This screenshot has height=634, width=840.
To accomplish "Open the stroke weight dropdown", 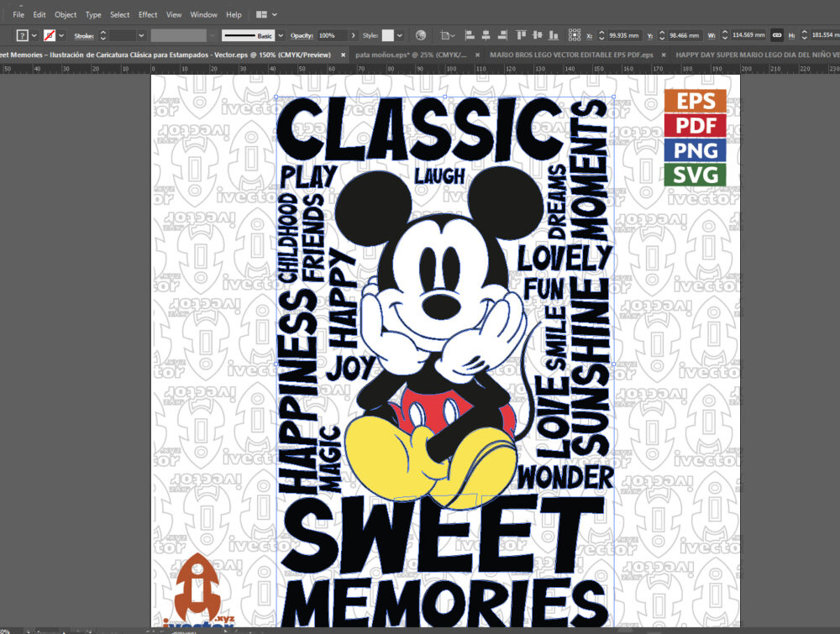I will pyautogui.click(x=141, y=35).
